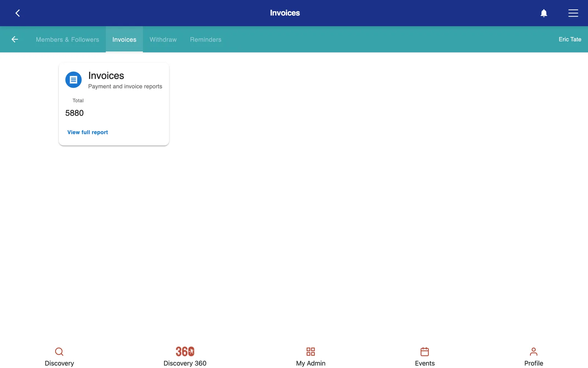
Task: Click the total value 5880
Action: pyautogui.click(x=75, y=113)
